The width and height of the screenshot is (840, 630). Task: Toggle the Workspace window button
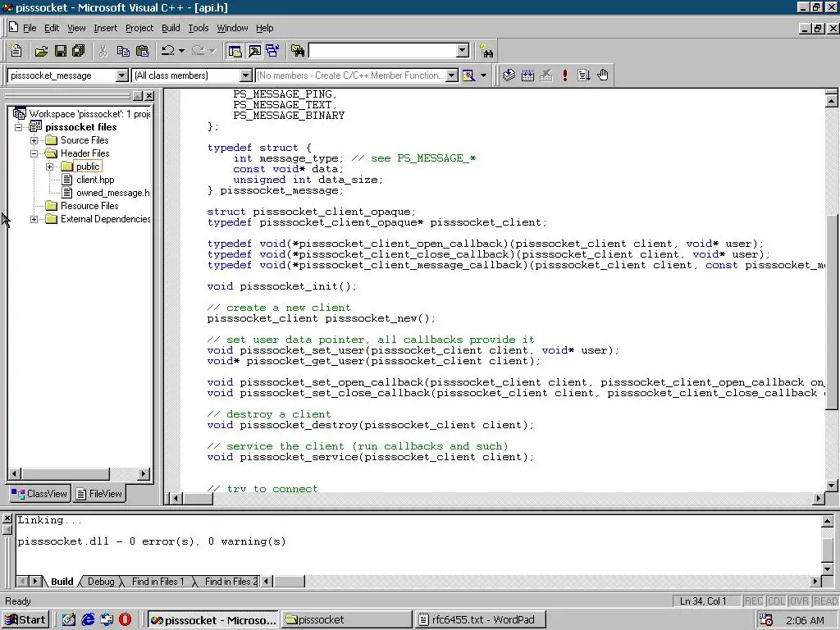pyautogui.click(x=235, y=51)
